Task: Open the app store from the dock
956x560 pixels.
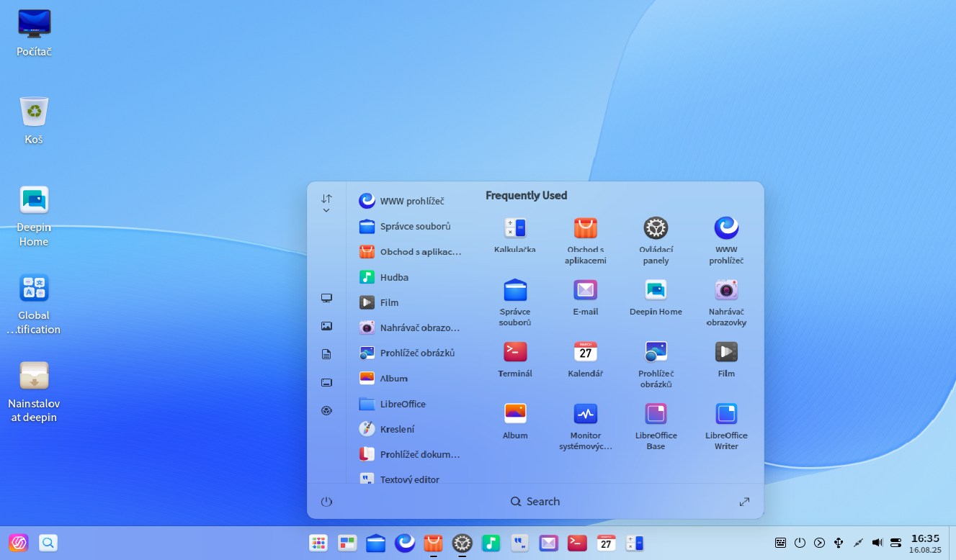Action: pos(433,543)
